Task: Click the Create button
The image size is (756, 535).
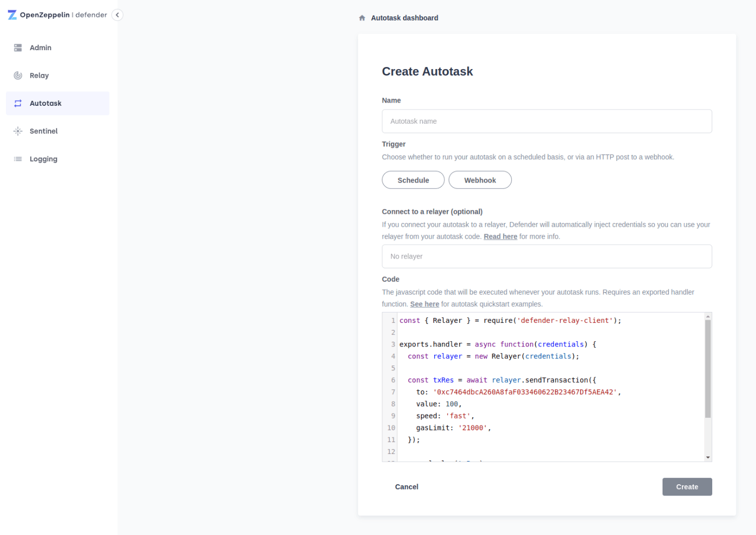Action: pos(687,487)
